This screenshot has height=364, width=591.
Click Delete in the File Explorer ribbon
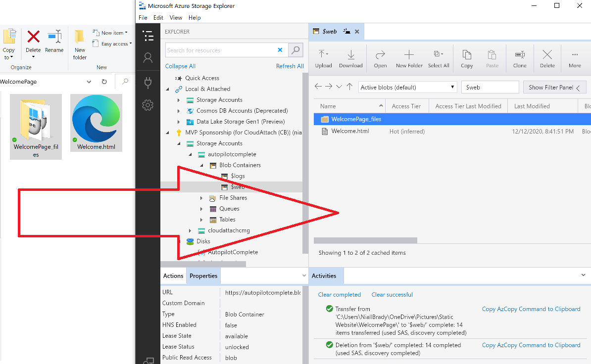33,44
